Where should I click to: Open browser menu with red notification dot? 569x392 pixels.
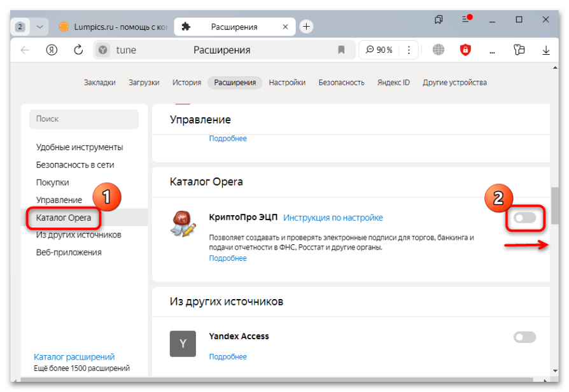pos(467,18)
